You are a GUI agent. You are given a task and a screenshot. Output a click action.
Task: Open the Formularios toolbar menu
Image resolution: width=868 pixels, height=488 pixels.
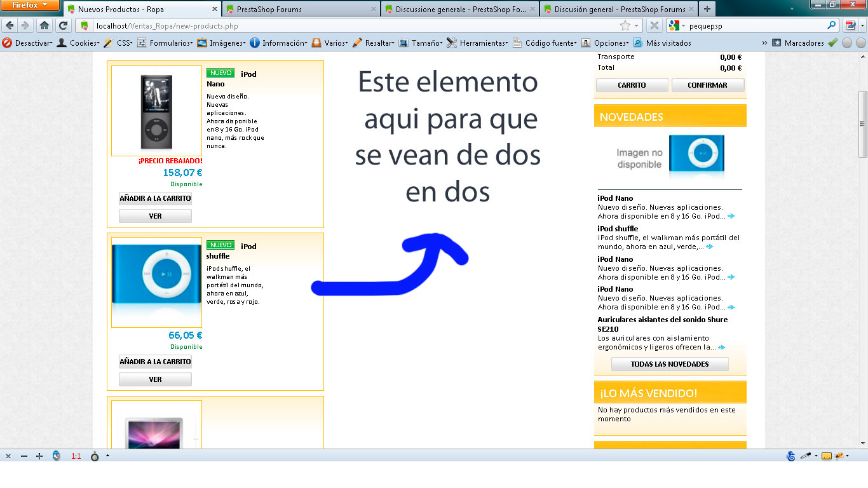(165, 43)
